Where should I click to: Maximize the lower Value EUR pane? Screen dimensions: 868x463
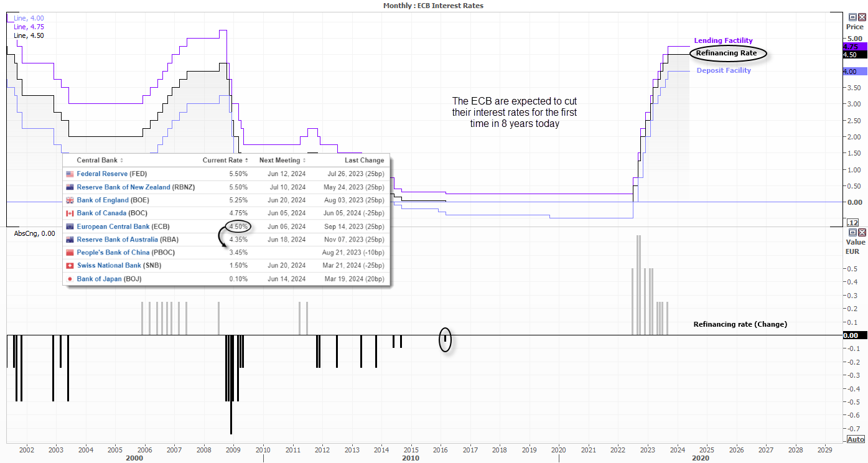pyautogui.click(x=852, y=232)
